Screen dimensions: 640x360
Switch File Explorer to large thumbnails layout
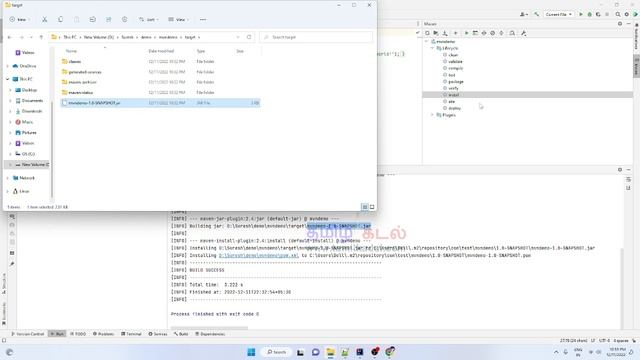click(x=372, y=207)
